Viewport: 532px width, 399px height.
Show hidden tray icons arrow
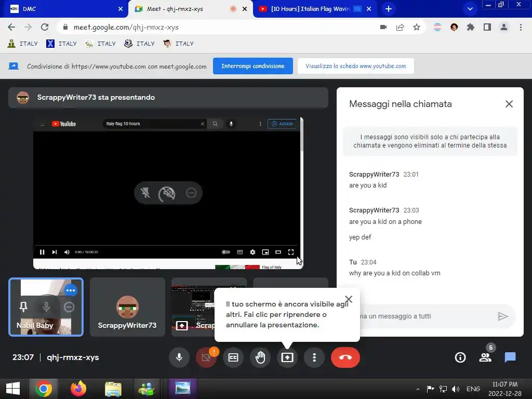[418, 389]
